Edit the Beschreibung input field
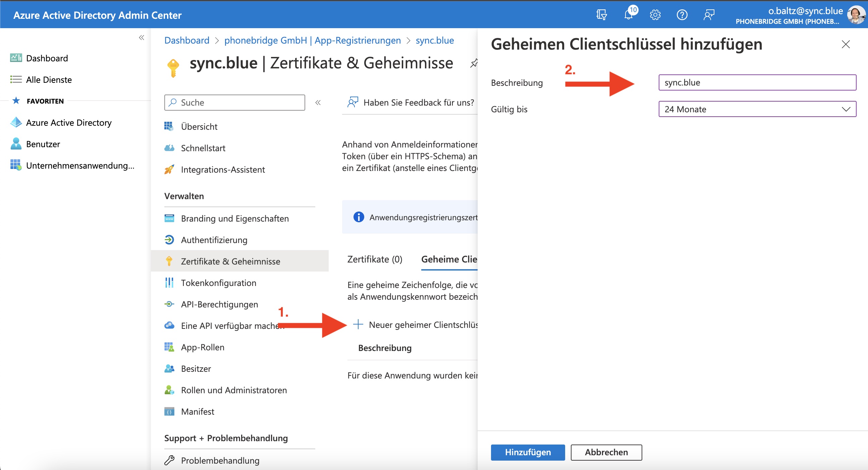 tap(757, 82)
